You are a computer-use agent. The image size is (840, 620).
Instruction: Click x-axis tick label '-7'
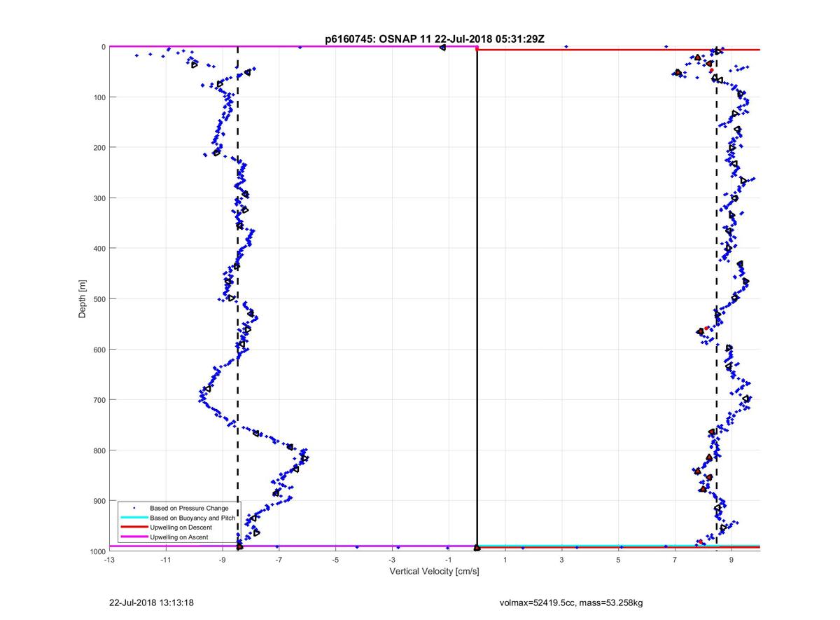pyautogui.click(x=279, y=560)
